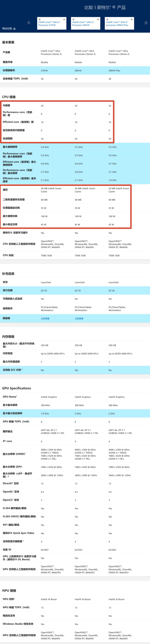The height and width of the screenshot is (644, 150).
Task: Click the 总线程数 row label
Action: point(7,138)
